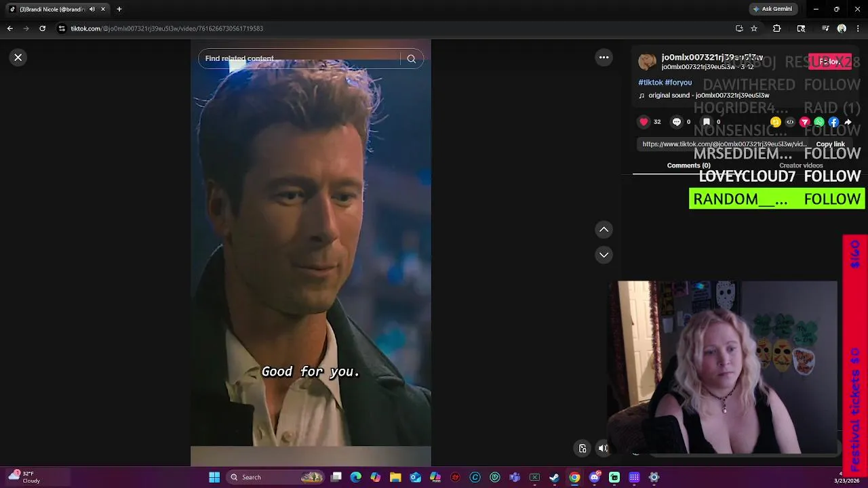Open Task View on the taskbar

click(x=336, y=477)
